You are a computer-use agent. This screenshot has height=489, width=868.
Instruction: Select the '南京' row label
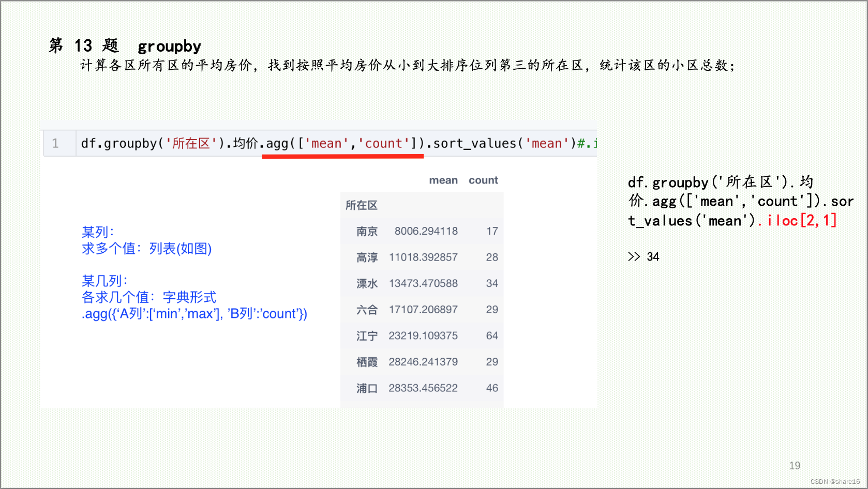(367, 231)
